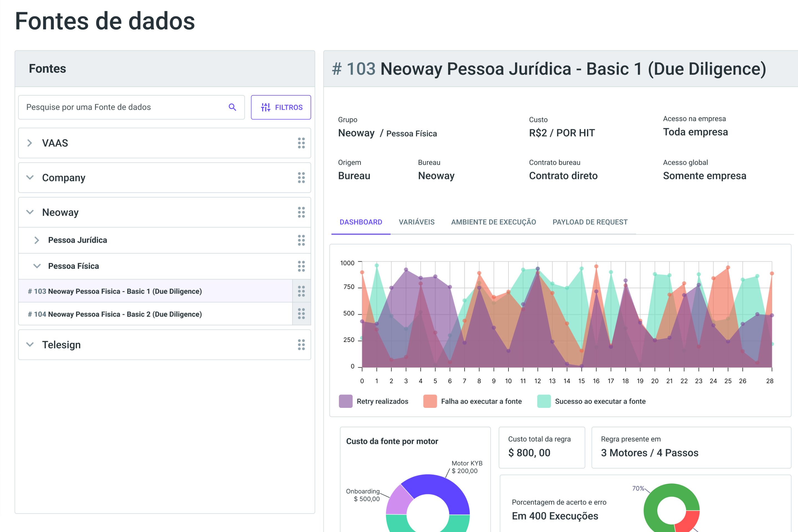Click the Pessoa Jurídica label
798x532 pixels.
(77, 240)
